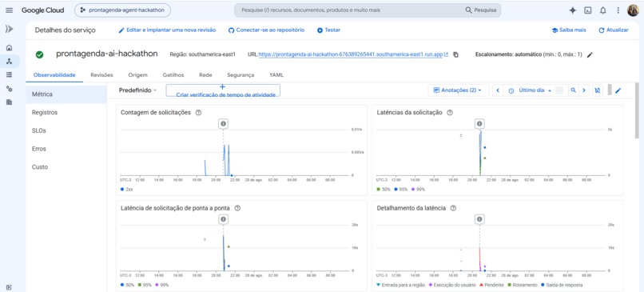Click Conectar-se ao repositório
644x292 pixels.
(266, 30)
